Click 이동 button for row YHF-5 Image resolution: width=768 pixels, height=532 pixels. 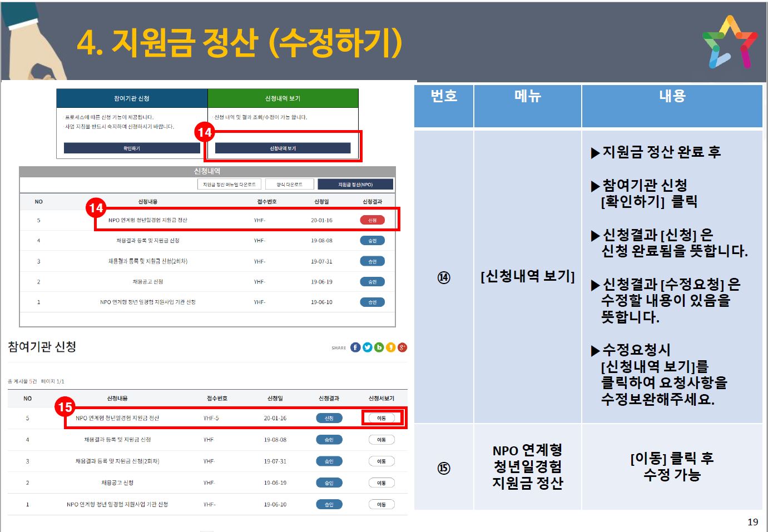point(381,418)
